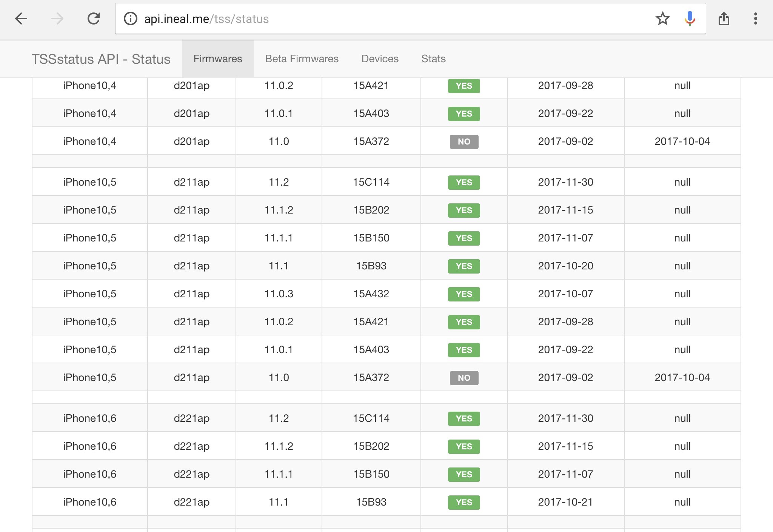
Task: Select date 2017-10-04 in the iPhone10,4 row
Action: click(x=682, y=141)
